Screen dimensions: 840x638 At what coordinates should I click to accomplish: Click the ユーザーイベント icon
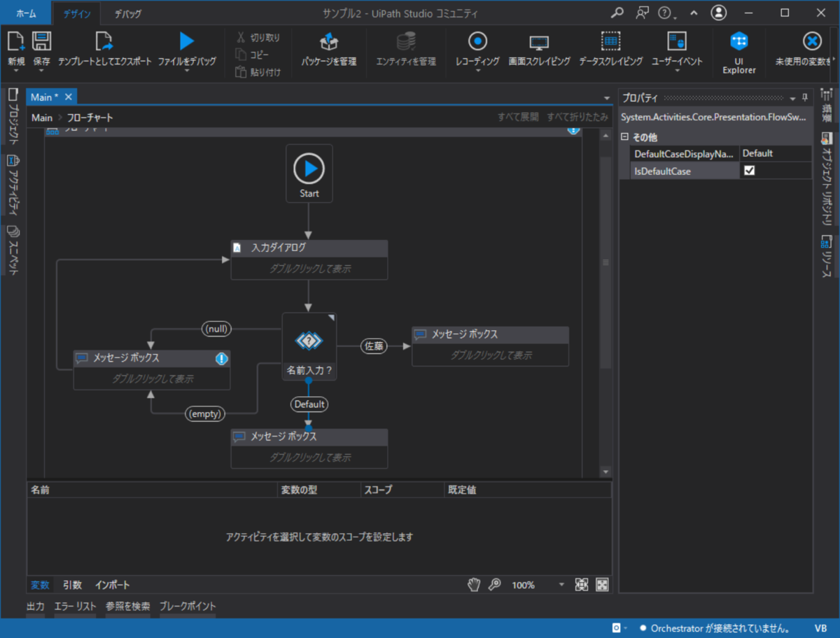coord(677,41)
